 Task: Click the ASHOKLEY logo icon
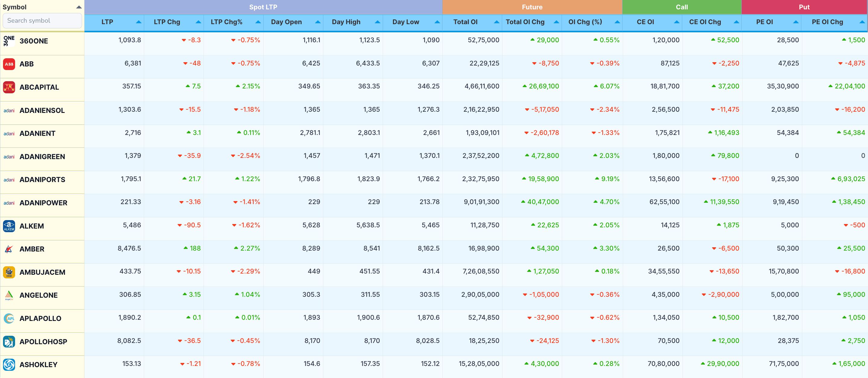[9, 364]
